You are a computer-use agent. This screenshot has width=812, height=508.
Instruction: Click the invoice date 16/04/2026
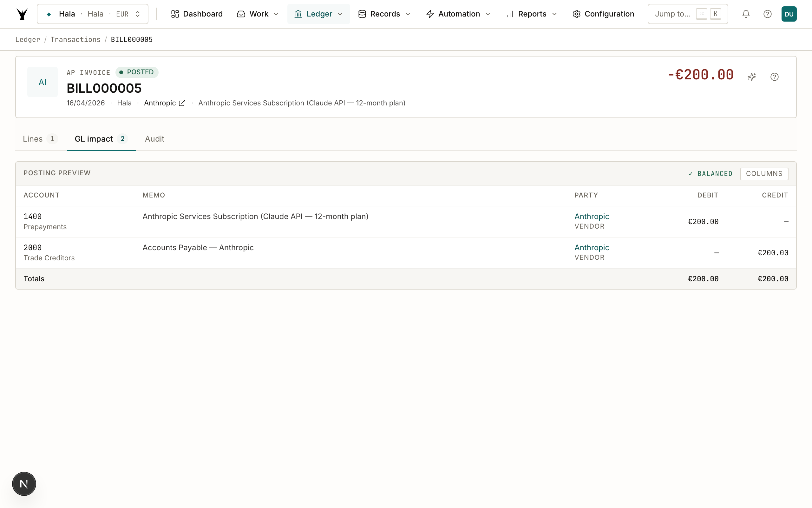pos(86,103)
